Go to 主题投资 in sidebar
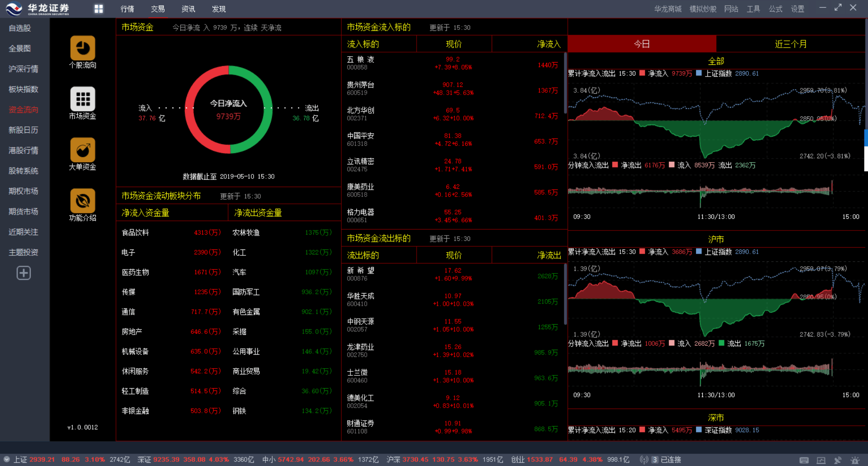The height and width of the screenshot is (466, 868). [x=24, y=252]
